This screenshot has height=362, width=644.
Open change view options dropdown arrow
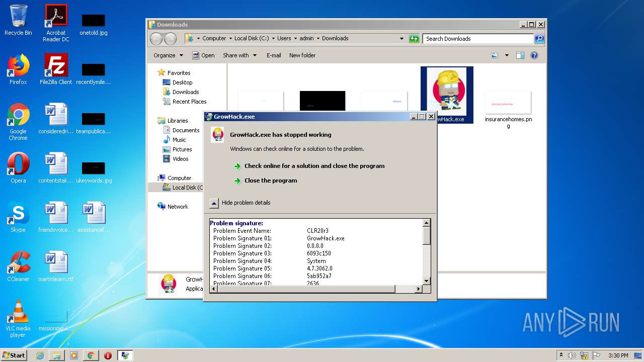coord(507,55)
